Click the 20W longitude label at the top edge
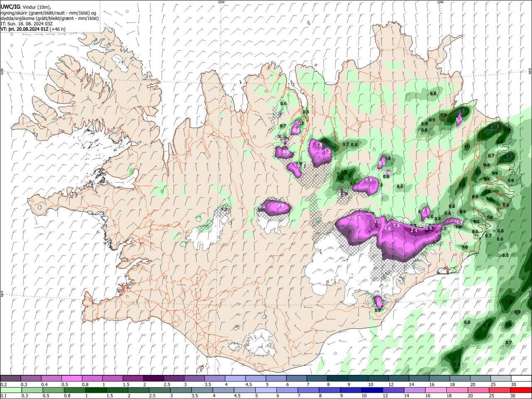Image resolution: width=532 pixels, height=399 pixels. point(221,2)
